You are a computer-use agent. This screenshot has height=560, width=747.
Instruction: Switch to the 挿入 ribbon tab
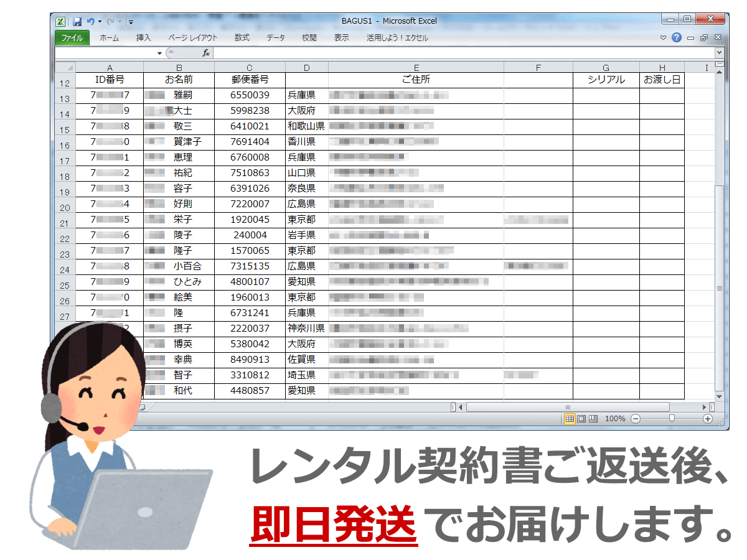click(x=143, y=38)
